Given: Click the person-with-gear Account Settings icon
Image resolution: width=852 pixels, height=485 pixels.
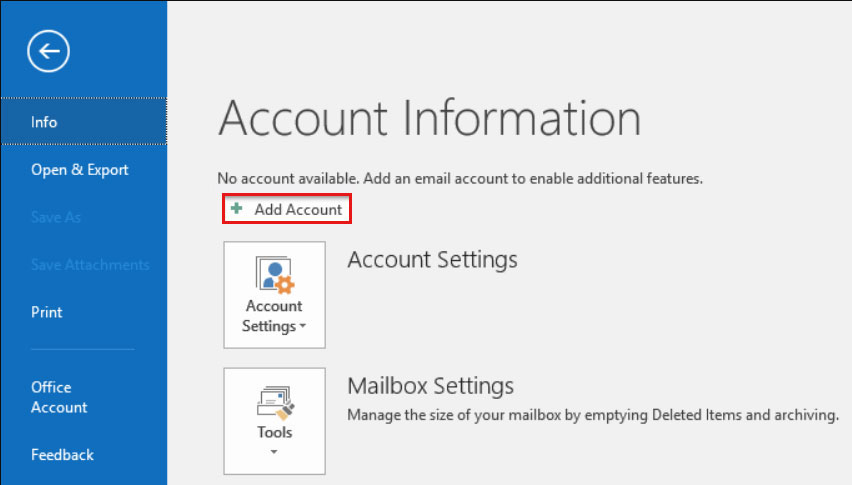Looking at the screenshot, I should tap(273, 275).
